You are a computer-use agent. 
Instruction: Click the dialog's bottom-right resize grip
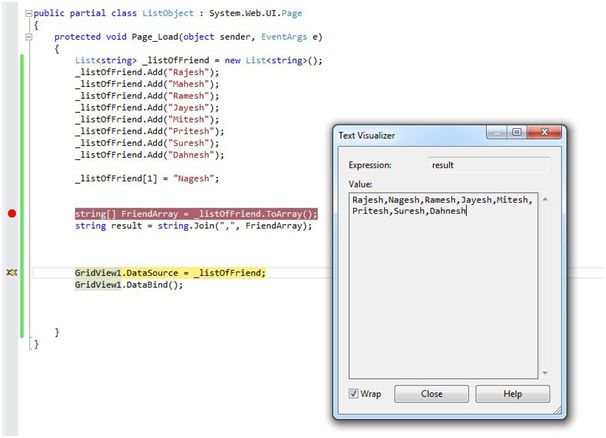(557, 410)
